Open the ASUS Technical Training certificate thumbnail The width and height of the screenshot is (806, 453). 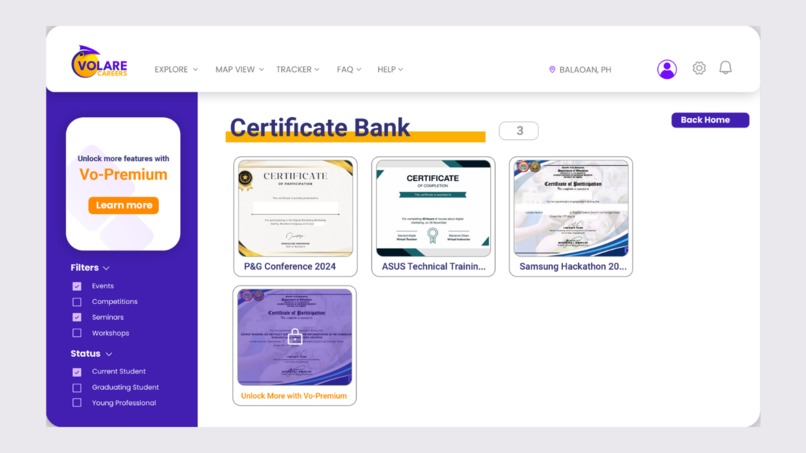433,208
